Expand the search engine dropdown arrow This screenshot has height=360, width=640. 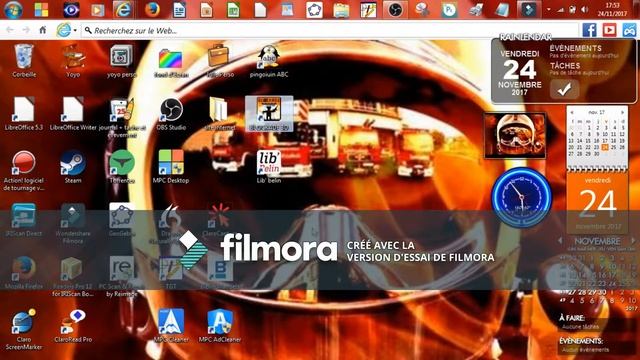click(x=75, y=30)
